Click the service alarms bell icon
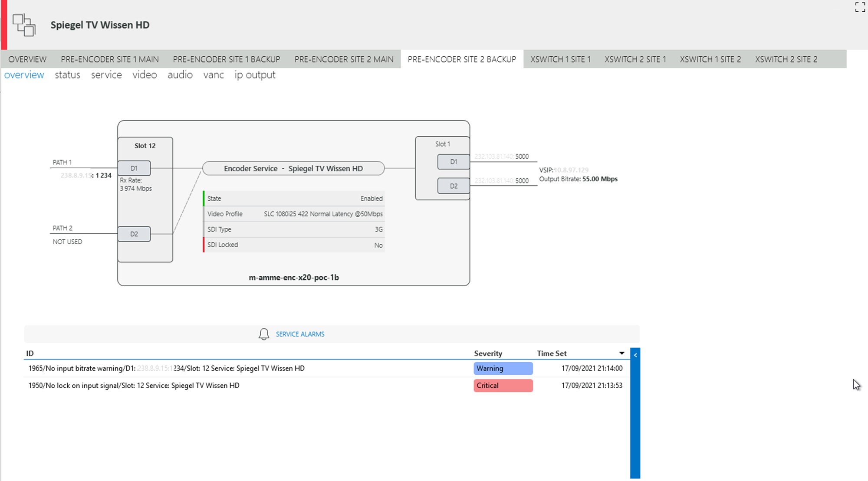Image resolution: width=868 pixels, height=481 pixels. pos(263,334)
